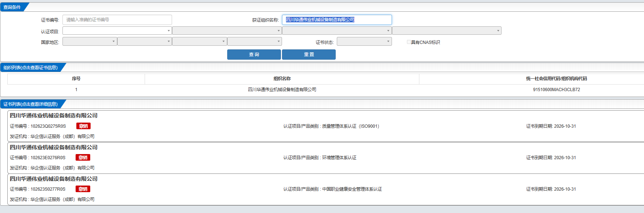
Task: Click expiry date of 环境管理体系 certificate
Action: coord(551,158)
